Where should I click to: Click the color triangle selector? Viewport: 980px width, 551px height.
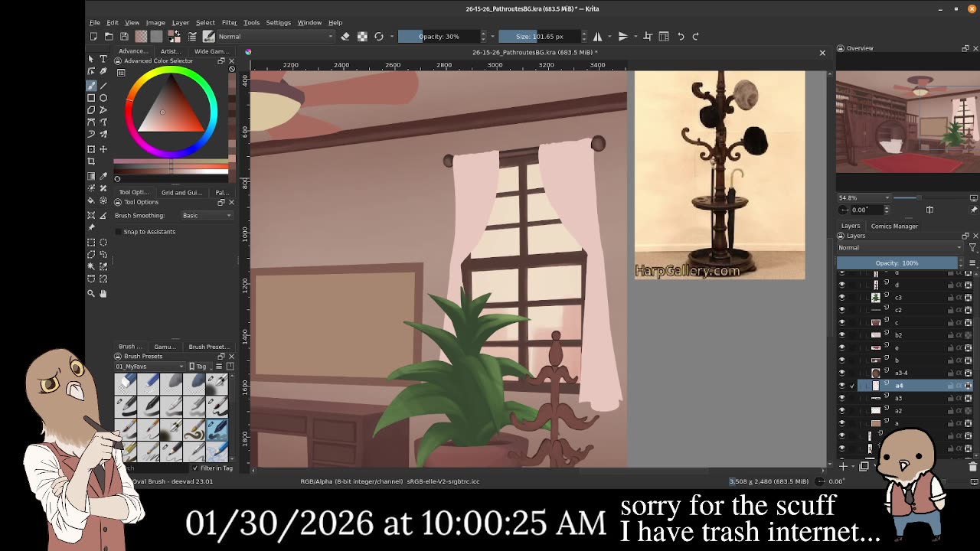[x=170, y=109]
